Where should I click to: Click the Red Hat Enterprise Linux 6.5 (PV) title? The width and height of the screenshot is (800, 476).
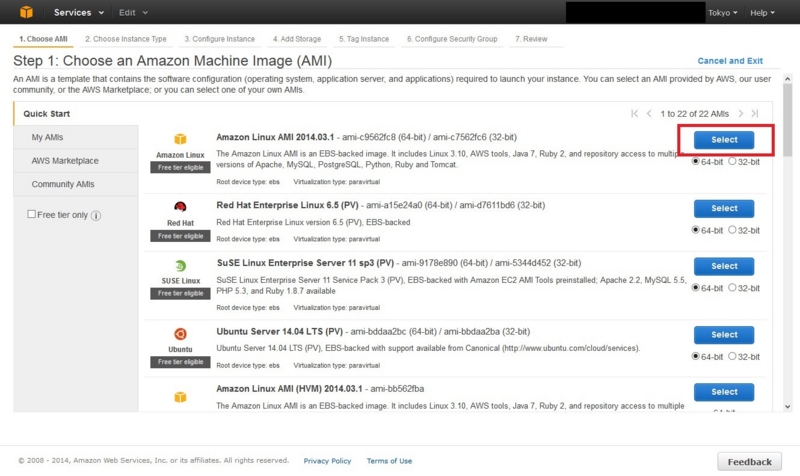287,205
